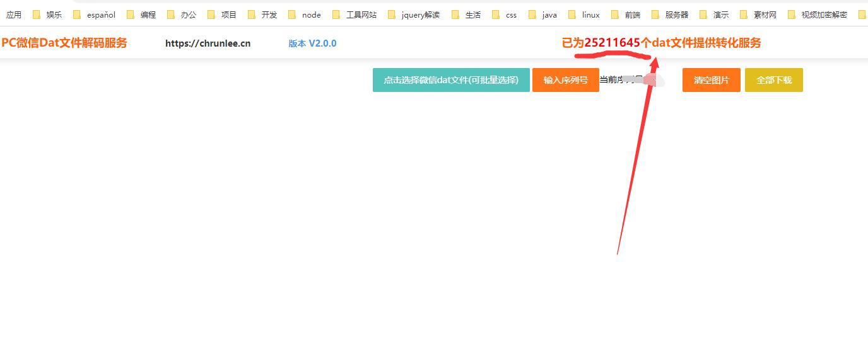Click the 版本 V2.0.0 label

pos(312,43)
